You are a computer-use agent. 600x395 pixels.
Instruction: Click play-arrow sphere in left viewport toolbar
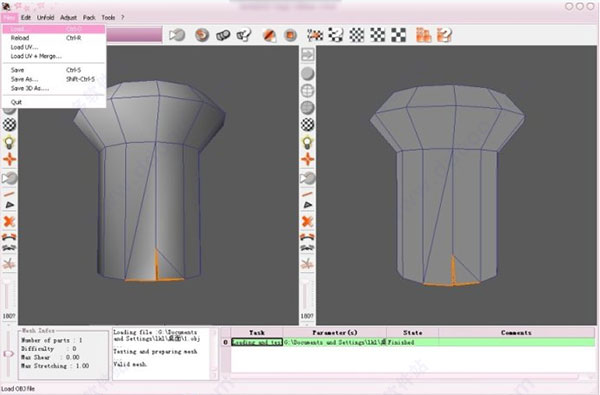10,178
